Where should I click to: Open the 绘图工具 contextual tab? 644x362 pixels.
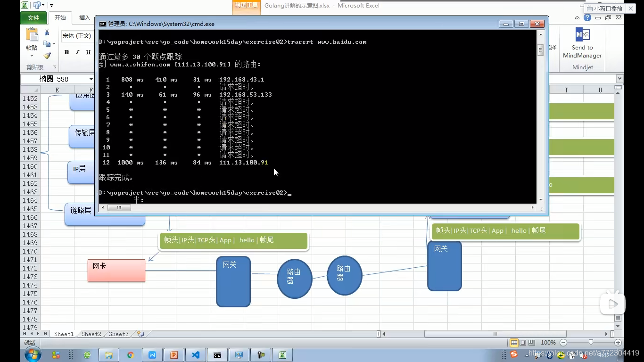246,6
